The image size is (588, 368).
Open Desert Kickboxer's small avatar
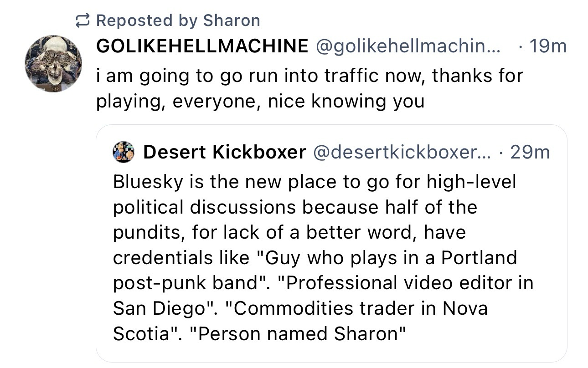tap(124, 152)
